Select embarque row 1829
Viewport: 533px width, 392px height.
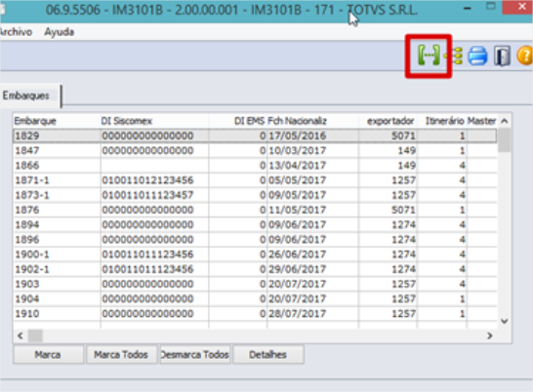[x=255, y=136]
